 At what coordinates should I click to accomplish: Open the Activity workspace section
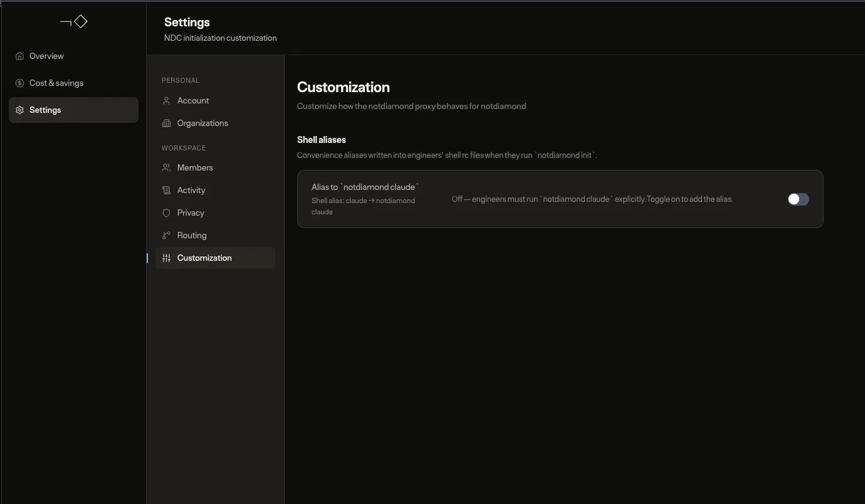pos(215,190)
